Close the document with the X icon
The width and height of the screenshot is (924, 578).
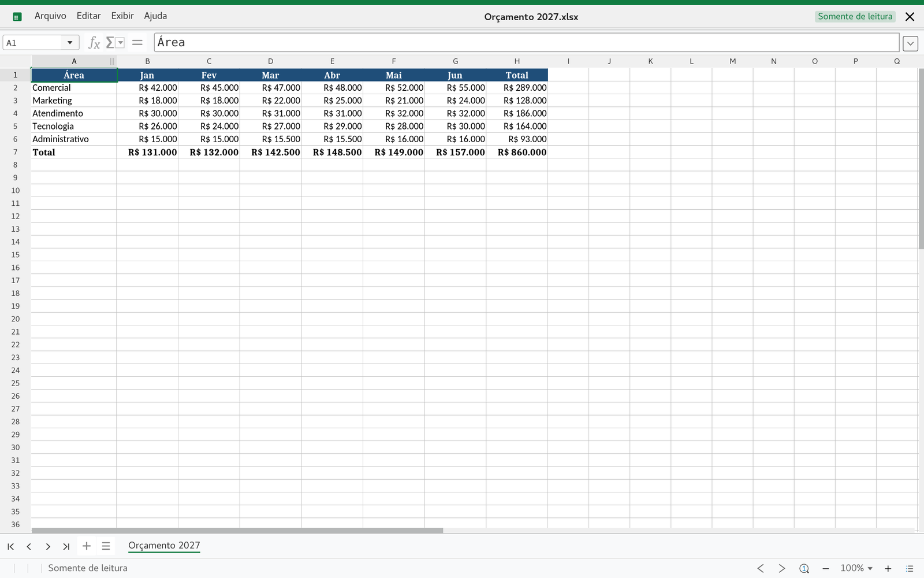pos(910,17)
